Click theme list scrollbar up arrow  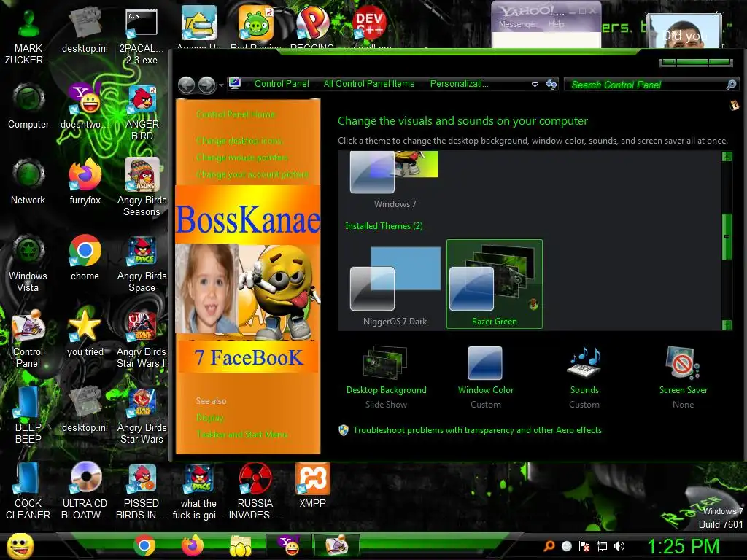(x=727, y=156)
